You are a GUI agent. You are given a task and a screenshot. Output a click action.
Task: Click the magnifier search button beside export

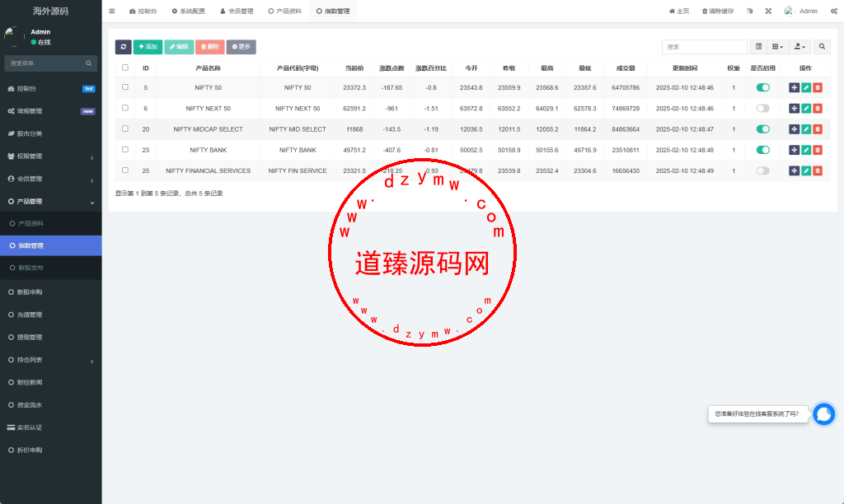point(822,47)
